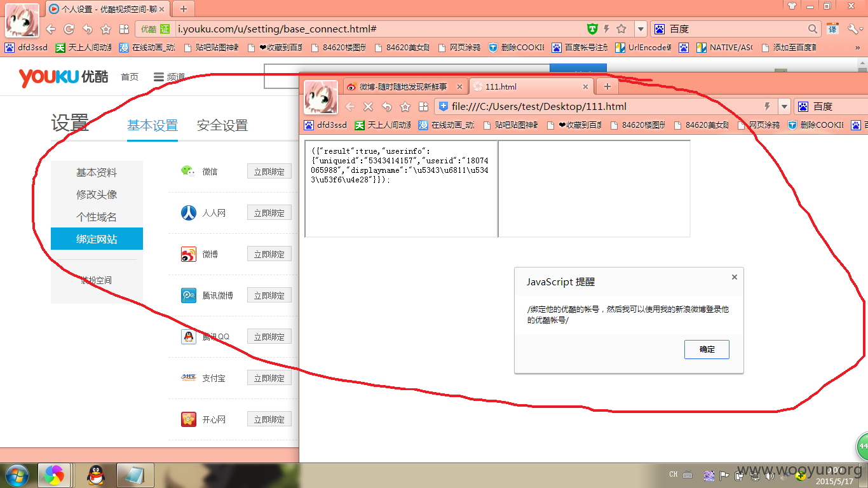
Task: Click 确定 in the JavaScript alert
Action: [707, 349]
